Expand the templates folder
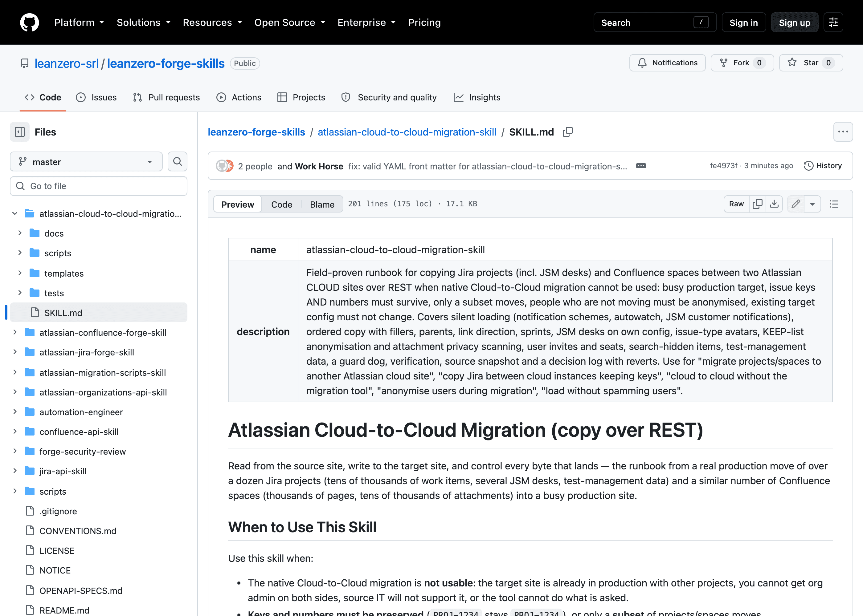The image size is (863, 616). pos(20,273)
